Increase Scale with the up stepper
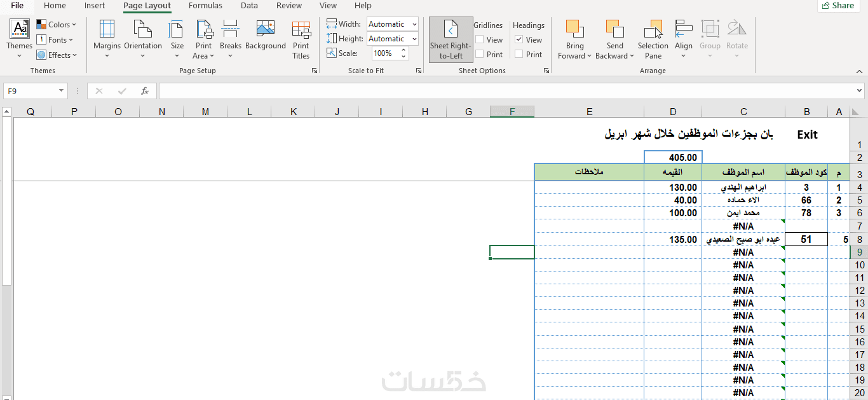Viewport: 868px width, 400px height. 403,50
